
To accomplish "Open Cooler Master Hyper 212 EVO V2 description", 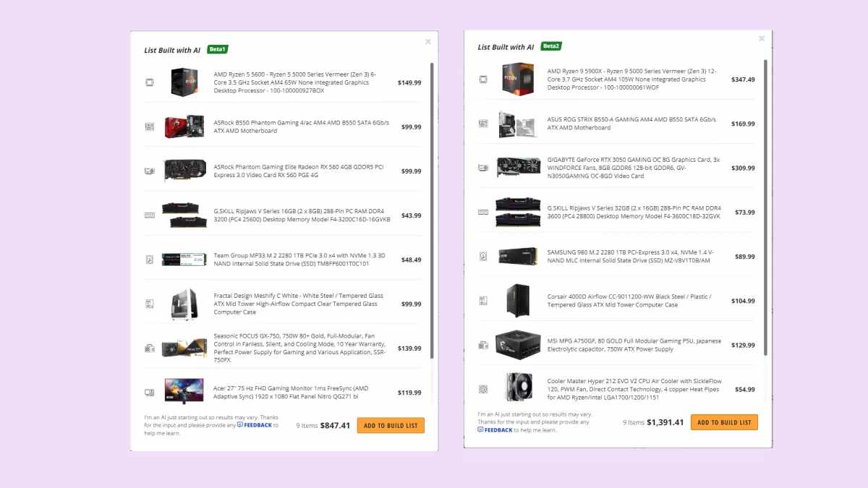I will click(x=633, y=389).
